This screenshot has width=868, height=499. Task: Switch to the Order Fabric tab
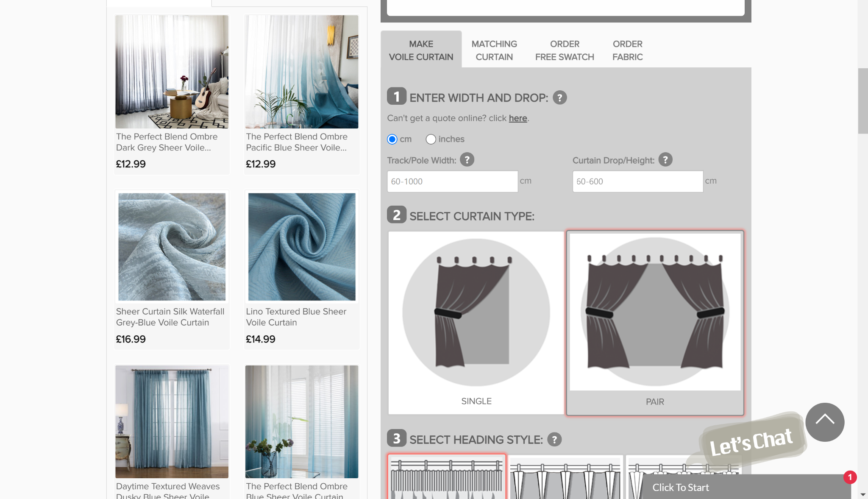coord(627,50)
